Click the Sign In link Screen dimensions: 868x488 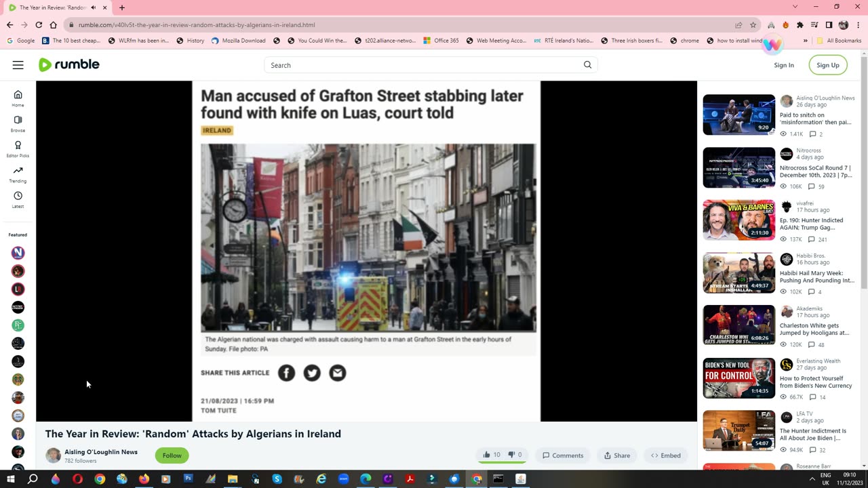click(784, 65)
